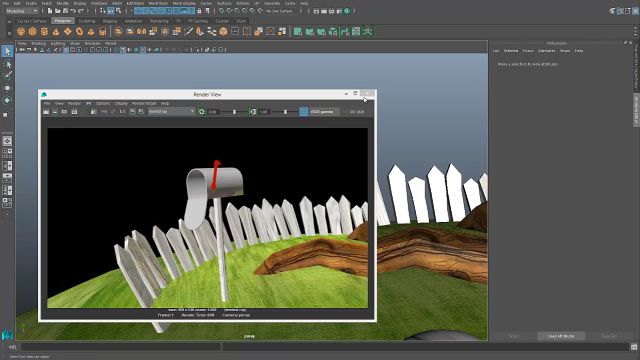Click the Load Attributes button
Screen dimensions: 640x360
(561, 336)
